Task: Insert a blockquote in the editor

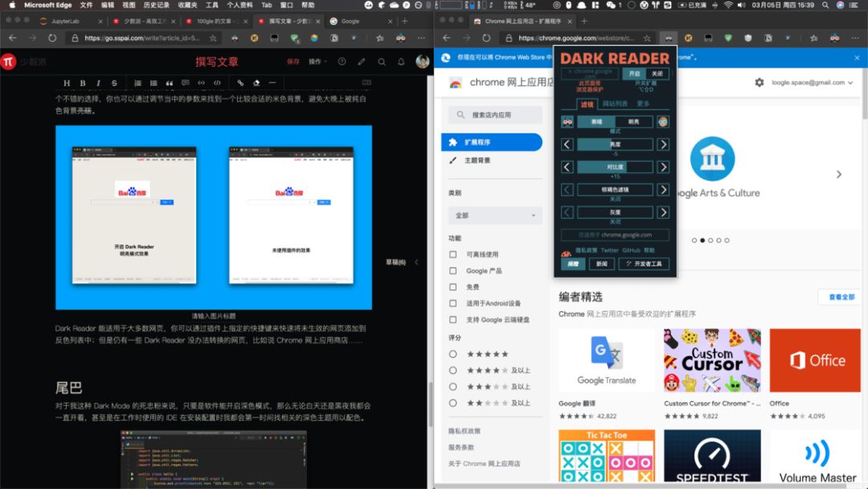Action: click(170, 83)
